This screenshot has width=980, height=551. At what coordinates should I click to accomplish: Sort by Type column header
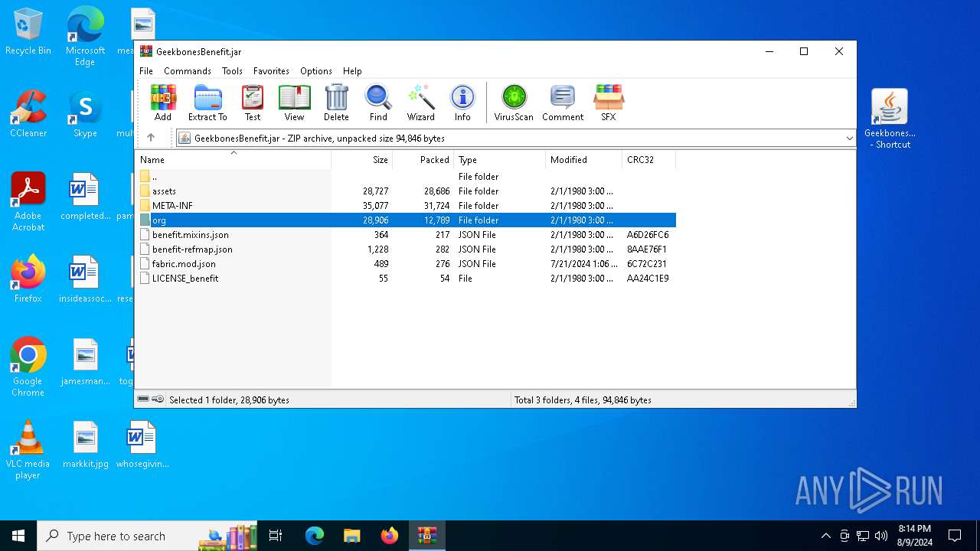click(x=499, y=160)
